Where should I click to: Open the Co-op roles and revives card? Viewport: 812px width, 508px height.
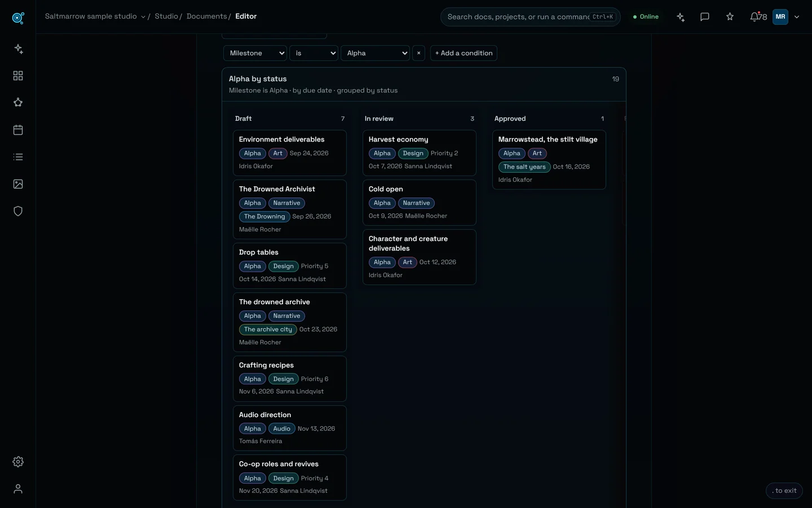(x=290, y=478)
